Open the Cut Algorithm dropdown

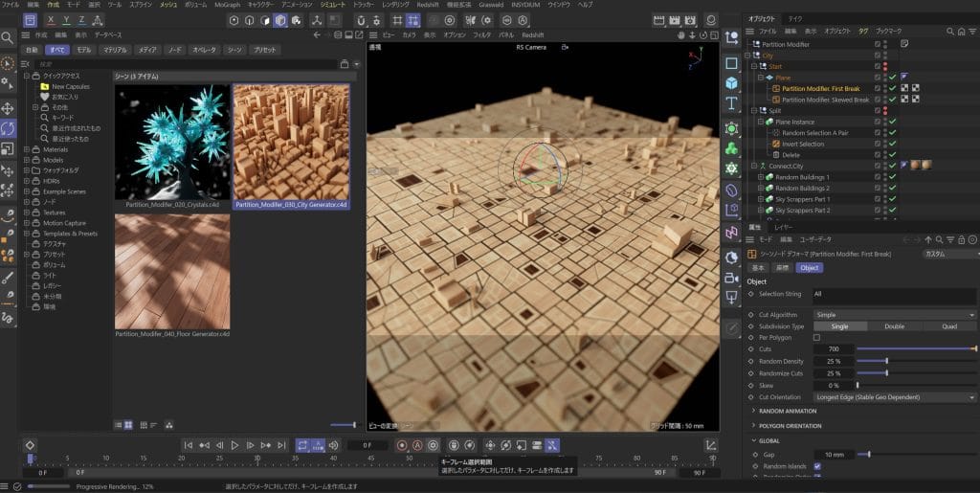(894, 314)
